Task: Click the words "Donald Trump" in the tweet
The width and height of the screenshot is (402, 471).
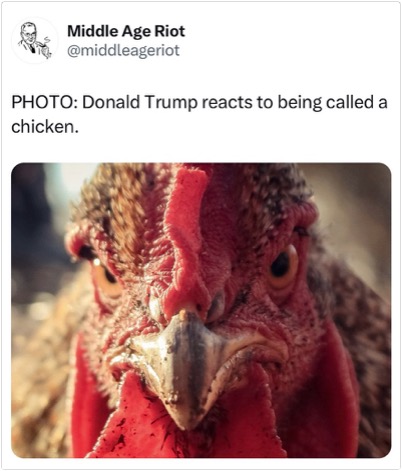Action: pyautogui.click(x=140, y=103)
